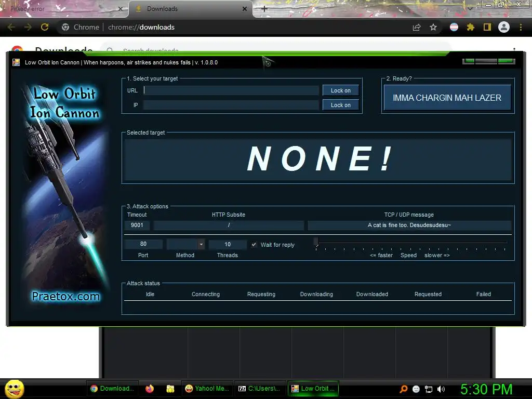
Task: Click the IMMA CHARGIN MAH LAZER button
Action: [x=447, y=98]
